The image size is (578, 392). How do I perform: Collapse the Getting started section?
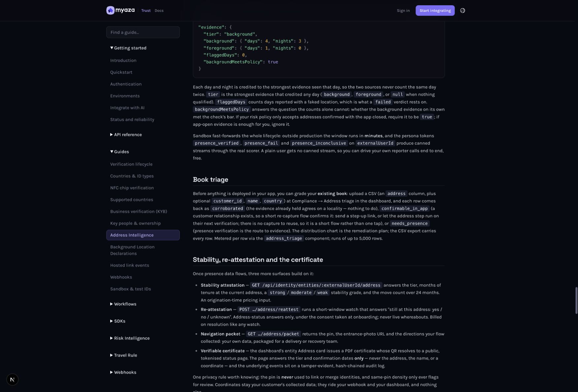128,48
